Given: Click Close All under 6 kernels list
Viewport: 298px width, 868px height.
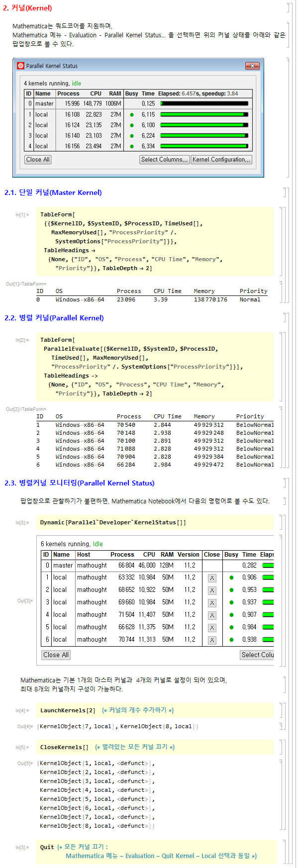Looking at the screenshot, I should click(56, 655).
